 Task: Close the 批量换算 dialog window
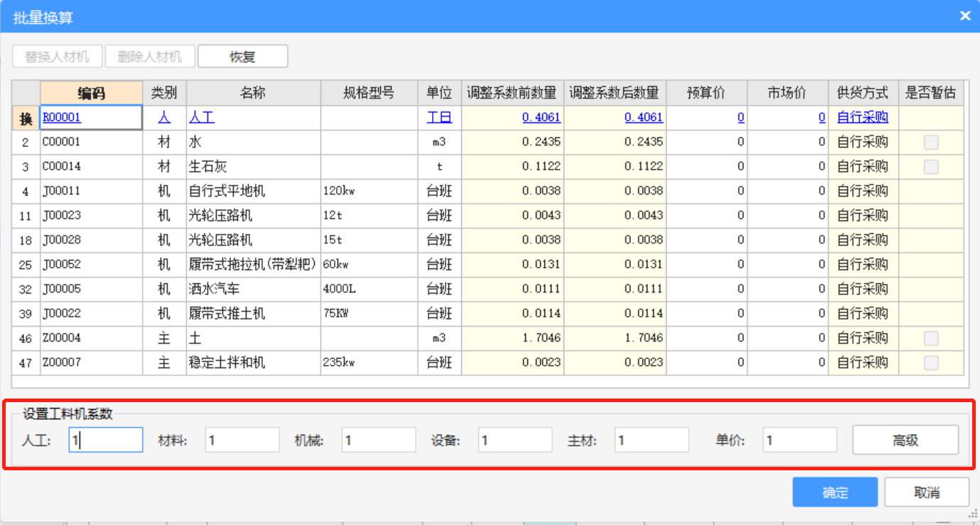964,16
